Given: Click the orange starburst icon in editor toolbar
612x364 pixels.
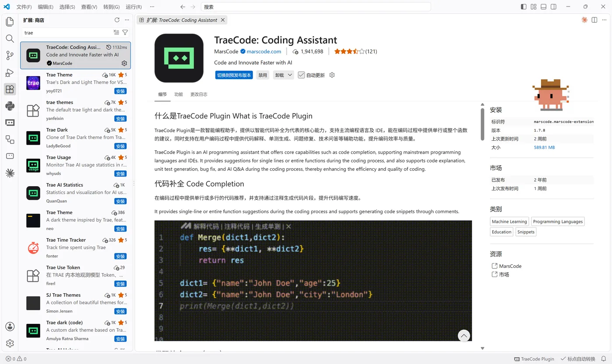Looking at the screenshot, I should [584, 20].
